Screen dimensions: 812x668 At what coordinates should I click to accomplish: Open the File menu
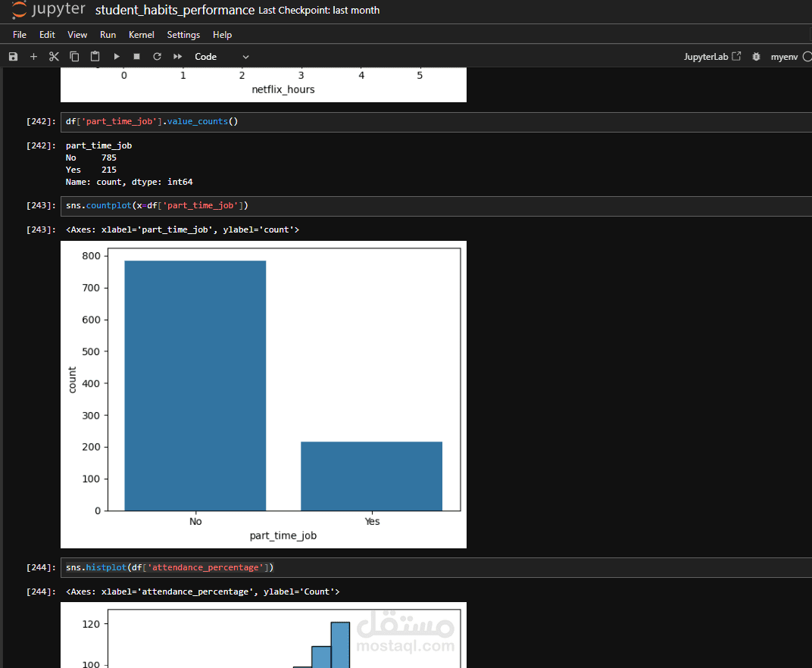tap(20, 35)
